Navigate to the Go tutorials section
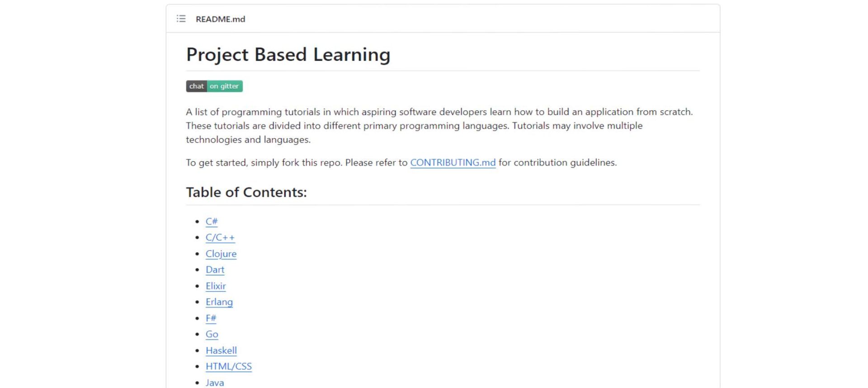 [x=212, y=334]
